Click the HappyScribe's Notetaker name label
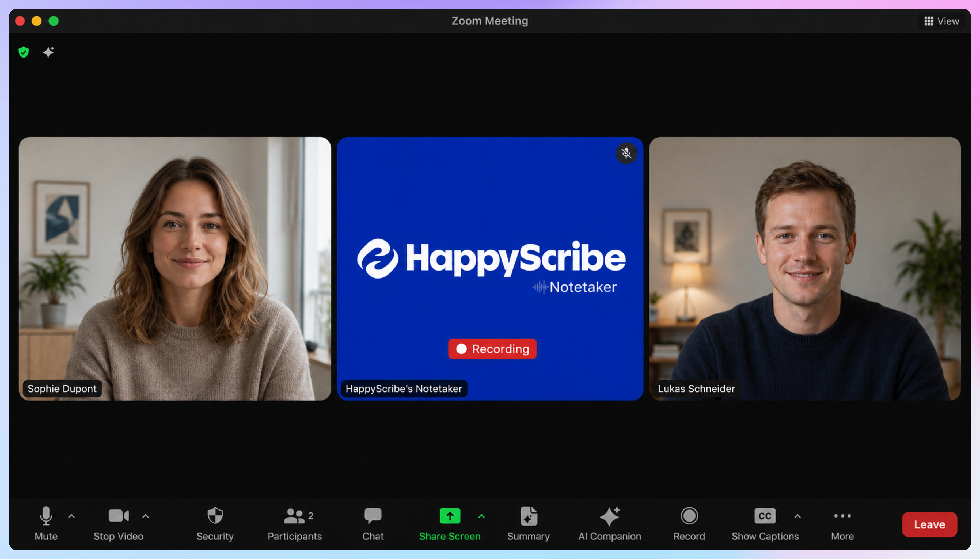 404,389
